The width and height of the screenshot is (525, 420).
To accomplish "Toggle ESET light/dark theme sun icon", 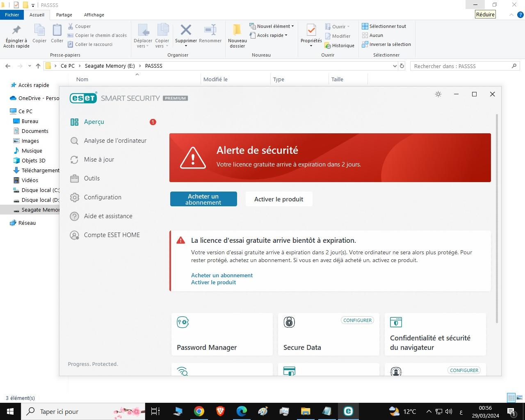I will click(438, 94).
